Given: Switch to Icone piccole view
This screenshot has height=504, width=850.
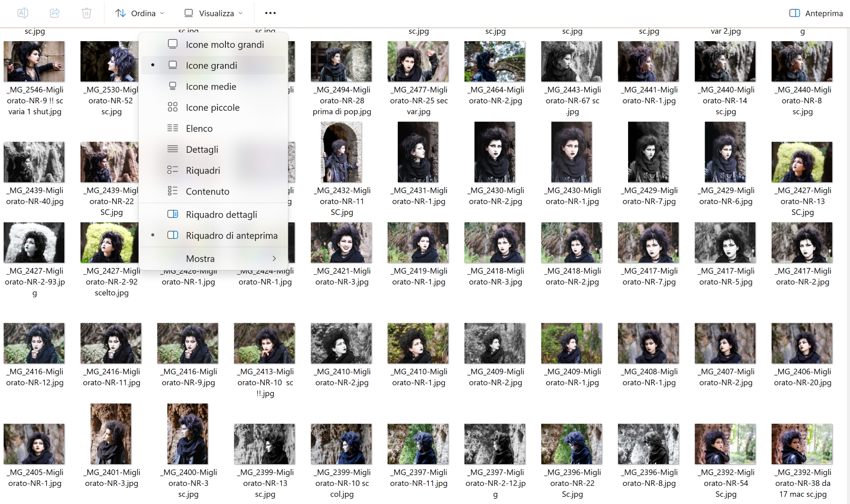Looking at the screenshot, I should click(213, 107).
